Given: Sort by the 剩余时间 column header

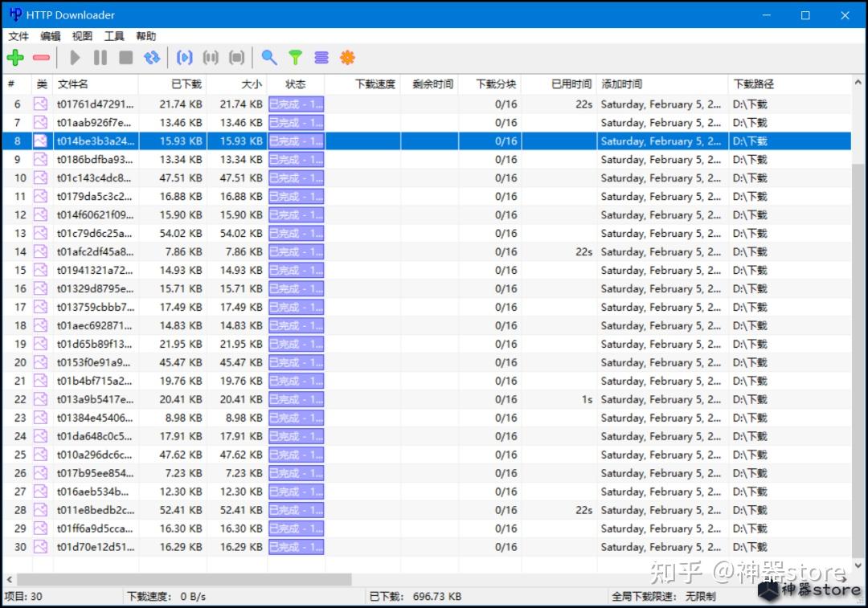Looking at the screenshot, I should (x=429, y=84).
